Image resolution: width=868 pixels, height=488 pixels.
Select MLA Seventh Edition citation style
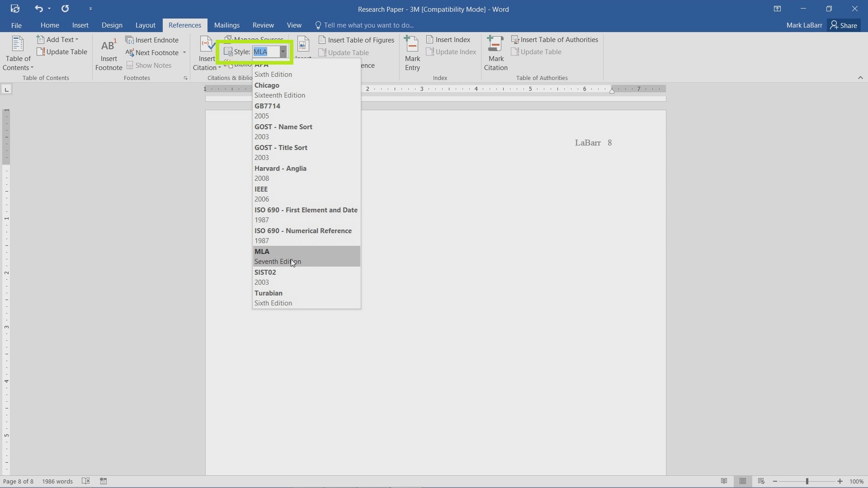click(x=306, y=256)
